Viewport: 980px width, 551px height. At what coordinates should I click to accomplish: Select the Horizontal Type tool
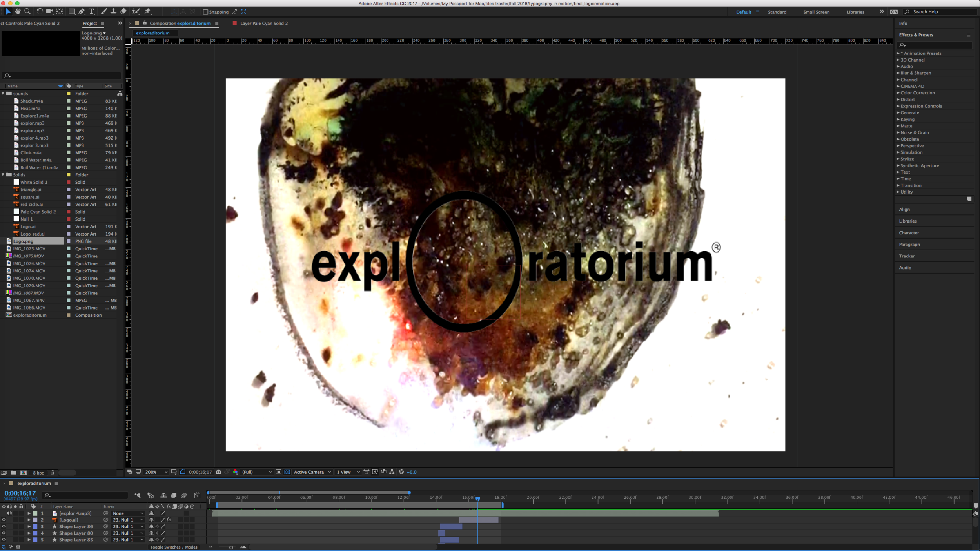click(91, 11)
